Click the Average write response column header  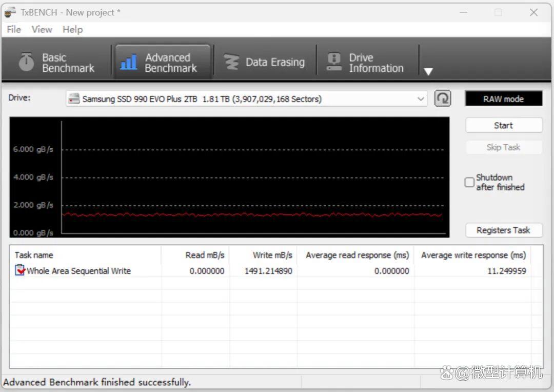(x=473, y=255)
